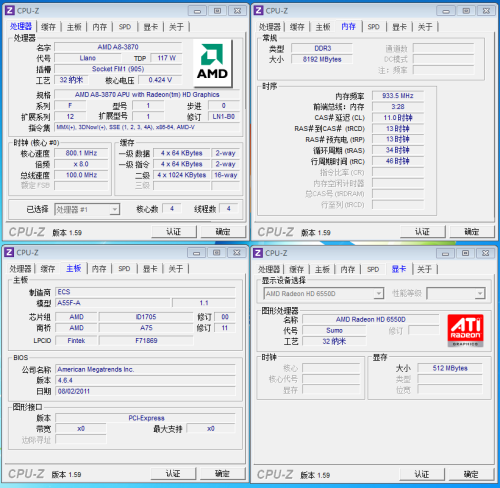
Task: Click the manufacturer field ECS
Action: tap(145, 292)
